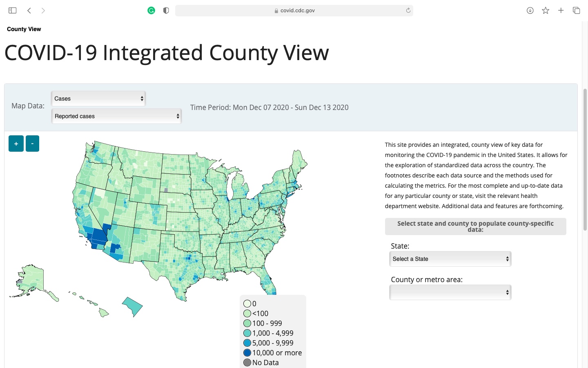Open a new tab with the plus button
588x368 pixels.
[x=561, y=10]
